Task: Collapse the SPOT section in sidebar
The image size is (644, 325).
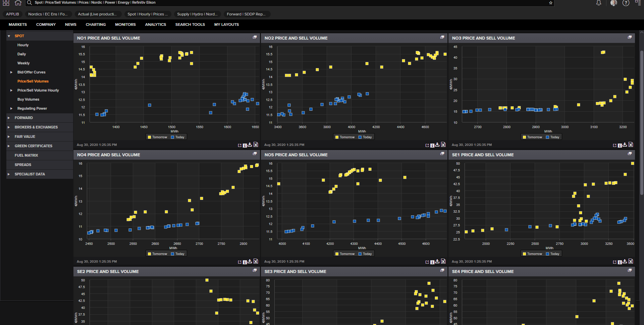Action: tap(9, 36)
